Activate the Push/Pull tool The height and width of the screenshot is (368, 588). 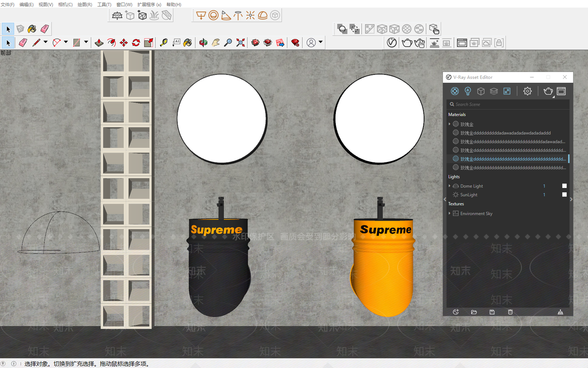click(99, 43)
